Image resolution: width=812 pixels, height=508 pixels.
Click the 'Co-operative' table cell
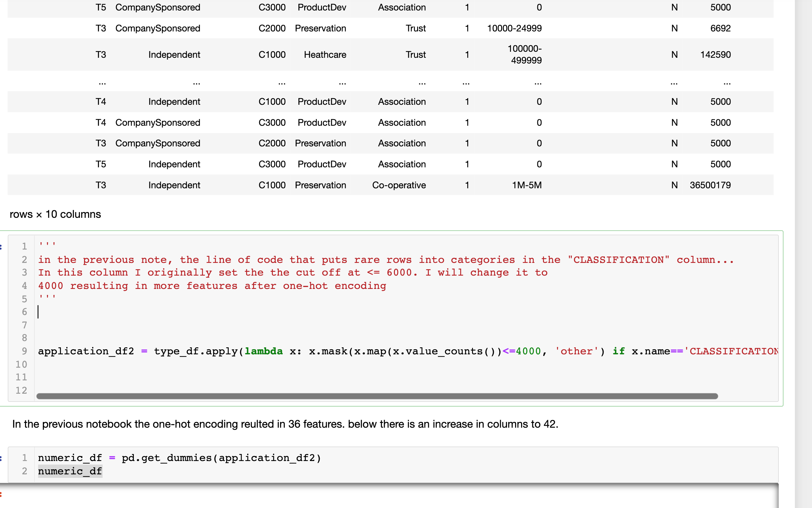click(x=399, y=185)
